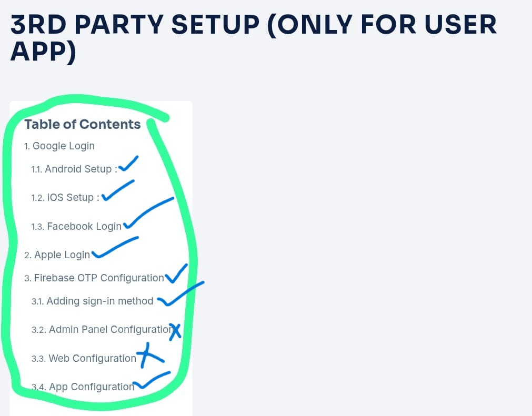Click blue checkmark beside Android Setup
This screenshot has width=532, height=416.
[x=128, y=164]
